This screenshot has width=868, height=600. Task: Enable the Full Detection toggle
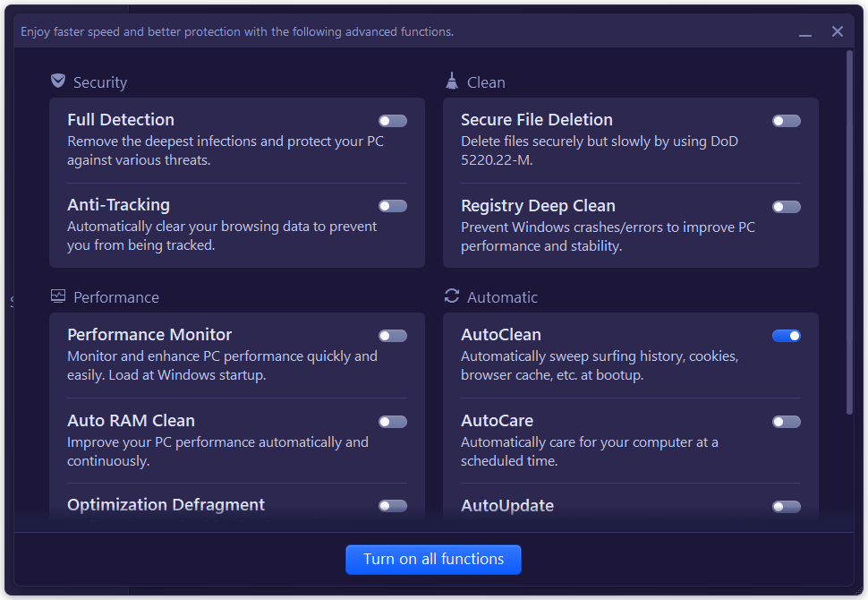(392, 120)
